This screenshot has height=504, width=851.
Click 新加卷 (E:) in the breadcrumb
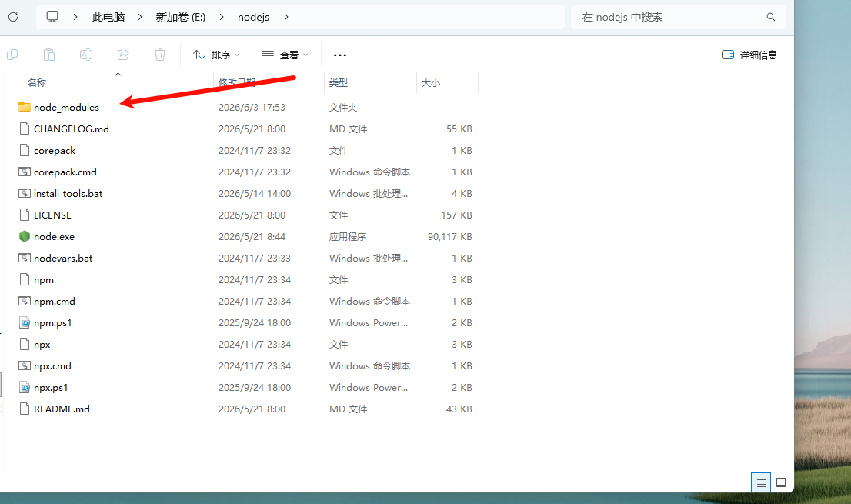coord(181,17)
